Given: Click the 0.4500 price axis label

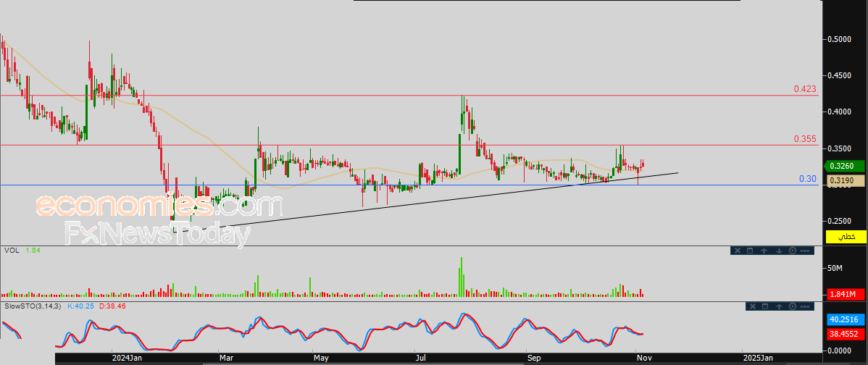Looking at the screenshot, I should (839, 76).
